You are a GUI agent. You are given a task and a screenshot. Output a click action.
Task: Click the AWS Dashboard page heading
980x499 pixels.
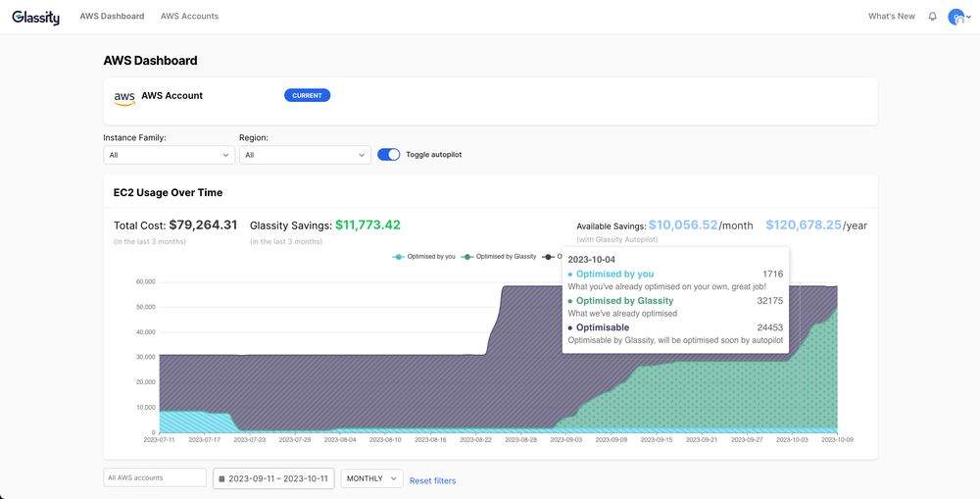point(150,61)
